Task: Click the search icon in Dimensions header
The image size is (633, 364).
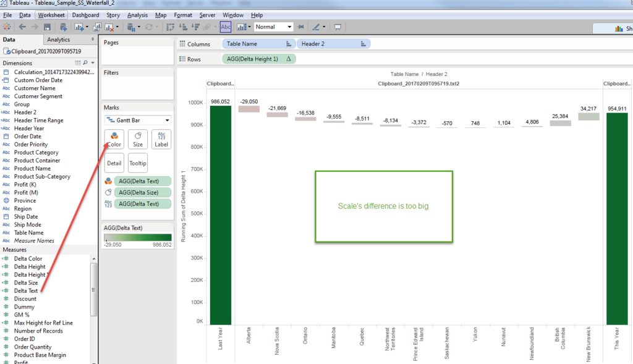Action: (85, 63)
